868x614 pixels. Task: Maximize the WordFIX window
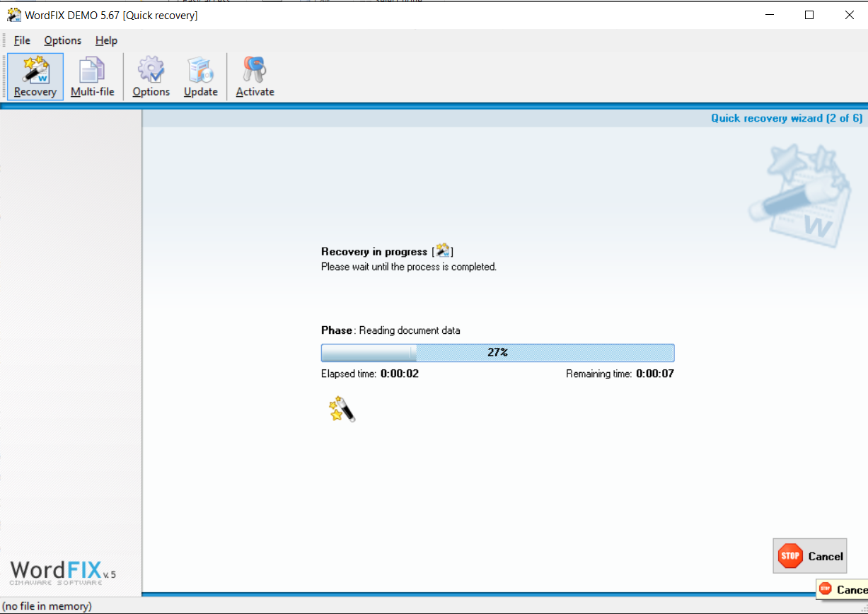pos(809,15)
